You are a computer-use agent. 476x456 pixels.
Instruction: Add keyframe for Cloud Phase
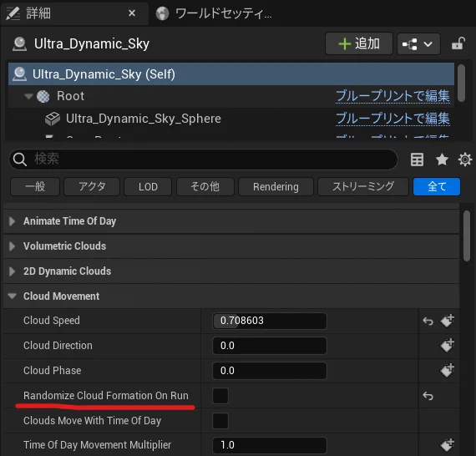click(x=448, y=370)
